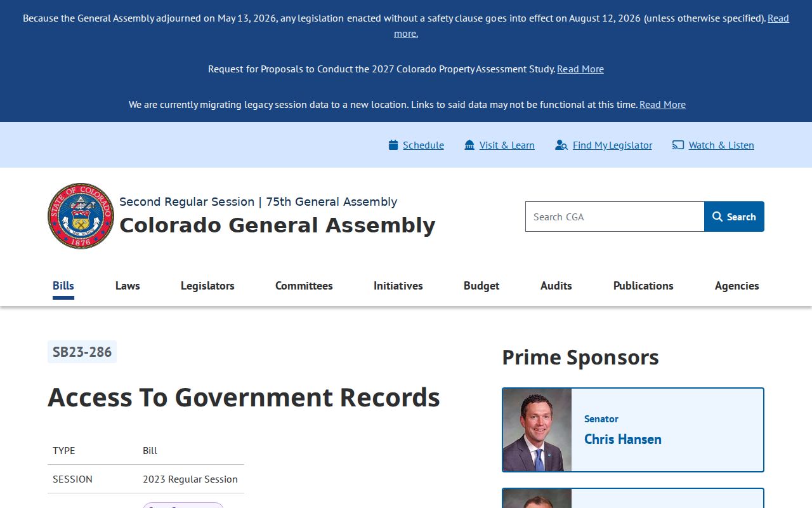812x508 pixels.
Task: Open Read More link for Property Assessment Study
Action: click(580, 69)
